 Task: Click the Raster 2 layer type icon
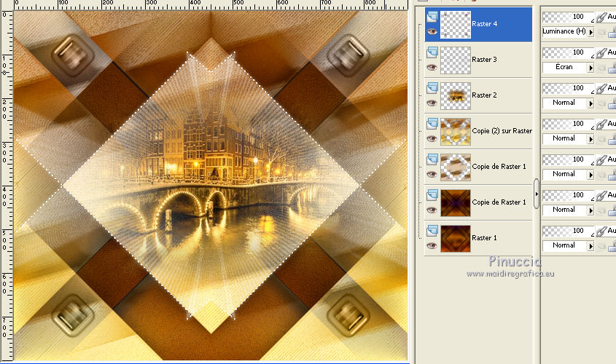coord(432,88)
